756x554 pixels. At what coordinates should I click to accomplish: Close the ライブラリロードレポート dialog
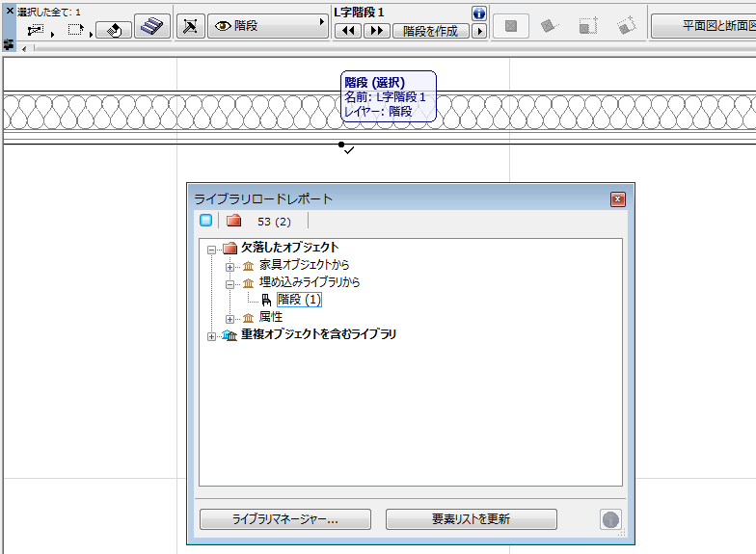(x=617, y=199)
